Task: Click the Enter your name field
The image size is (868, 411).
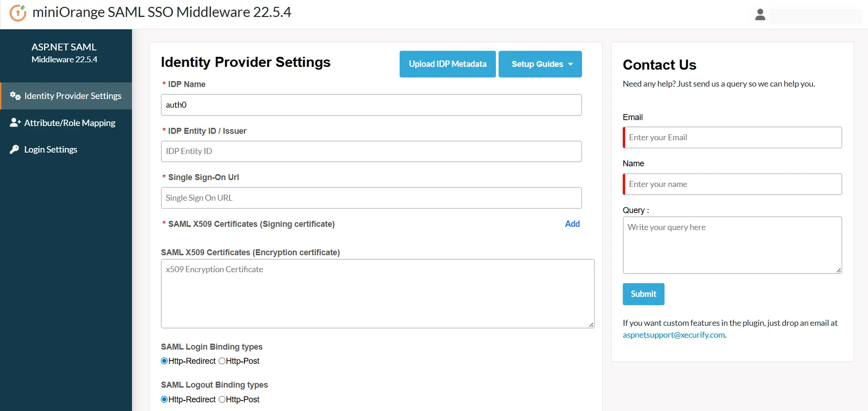Action: [x=732, y=184]
